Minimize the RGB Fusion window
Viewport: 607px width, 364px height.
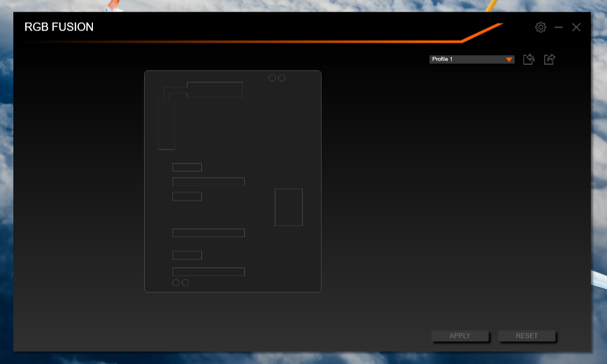(558, 27)
